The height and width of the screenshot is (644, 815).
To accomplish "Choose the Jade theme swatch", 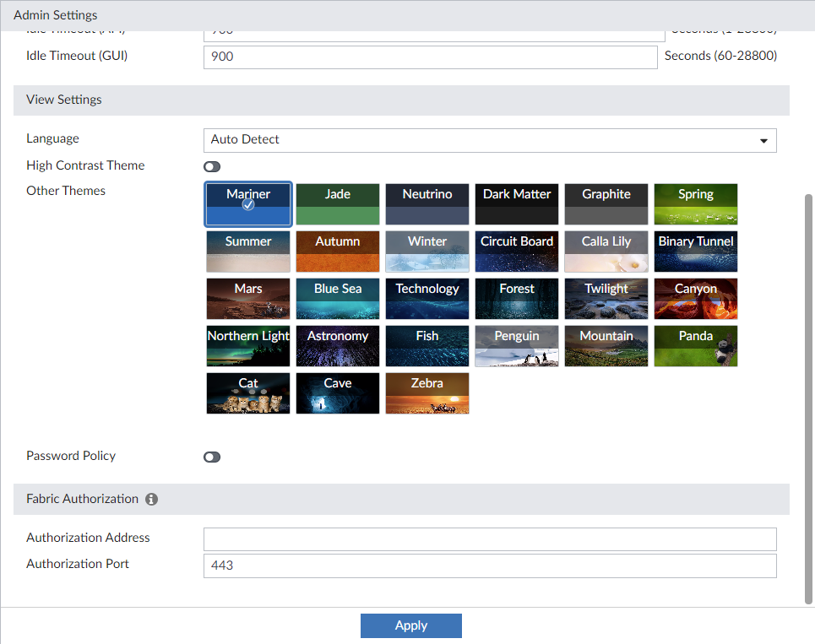I will tap(338, 204).
